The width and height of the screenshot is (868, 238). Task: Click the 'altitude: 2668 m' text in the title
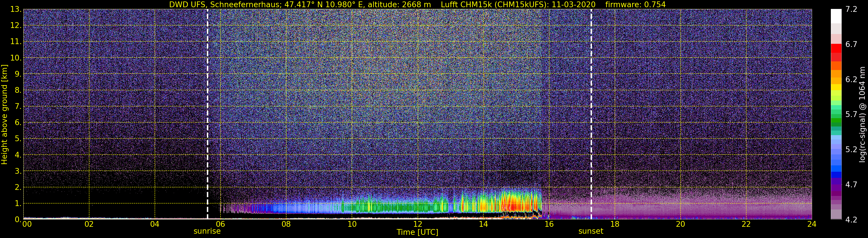[399, 4]
